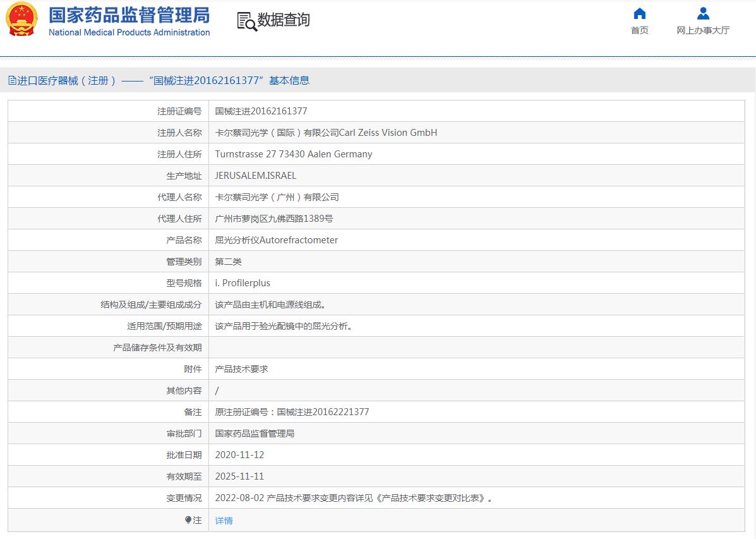Select address Turnstrasse 27 73430 Aalen Germany
This screenshot has height=539, width=756.
[294, 154]
